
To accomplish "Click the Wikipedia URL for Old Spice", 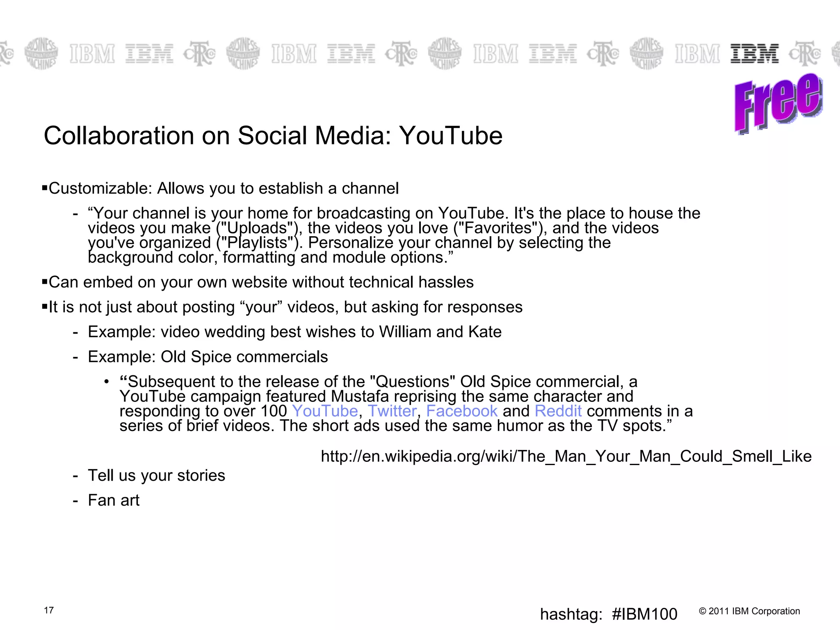I will [x=566, y=457].
